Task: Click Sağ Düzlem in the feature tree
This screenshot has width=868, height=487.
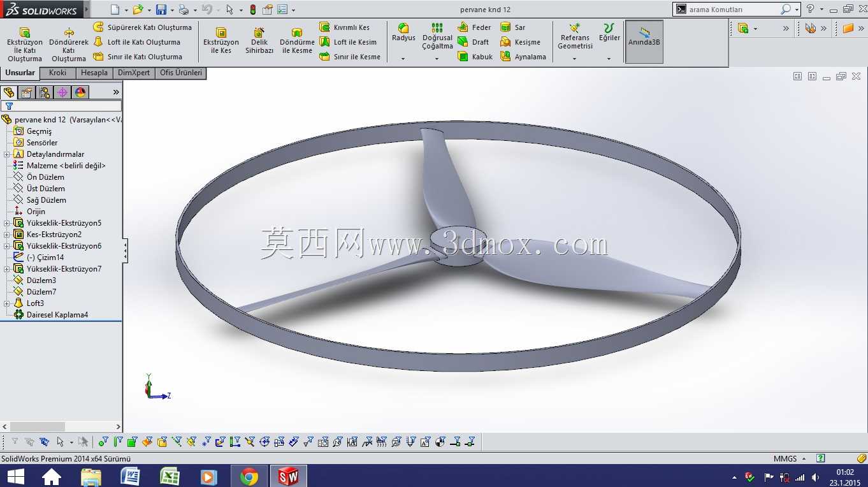Action: click(47, 200)
